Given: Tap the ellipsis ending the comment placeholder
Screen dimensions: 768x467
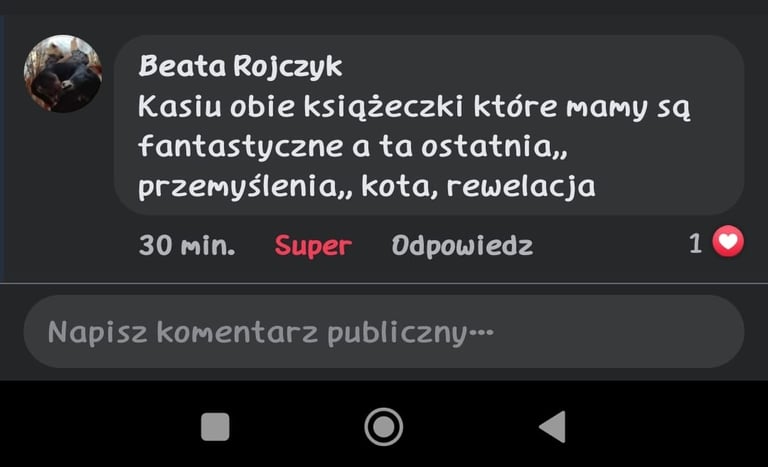Looking at the screenshot, I should (481, 332).
